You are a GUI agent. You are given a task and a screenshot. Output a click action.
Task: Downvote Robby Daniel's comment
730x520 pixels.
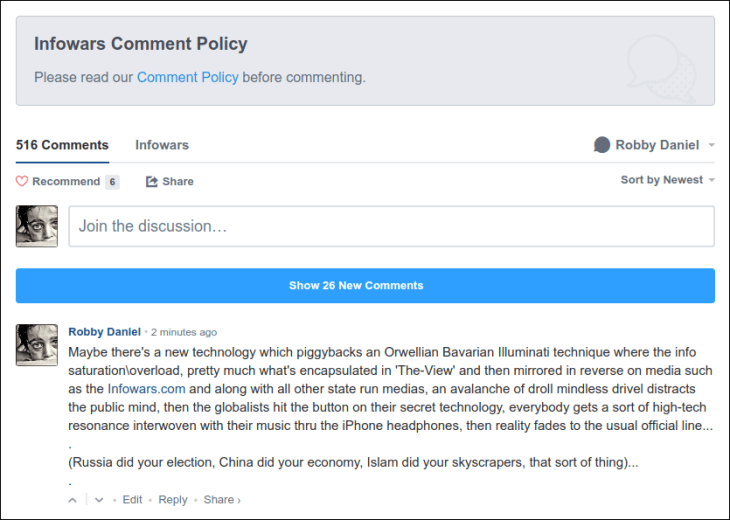point(98,500)
